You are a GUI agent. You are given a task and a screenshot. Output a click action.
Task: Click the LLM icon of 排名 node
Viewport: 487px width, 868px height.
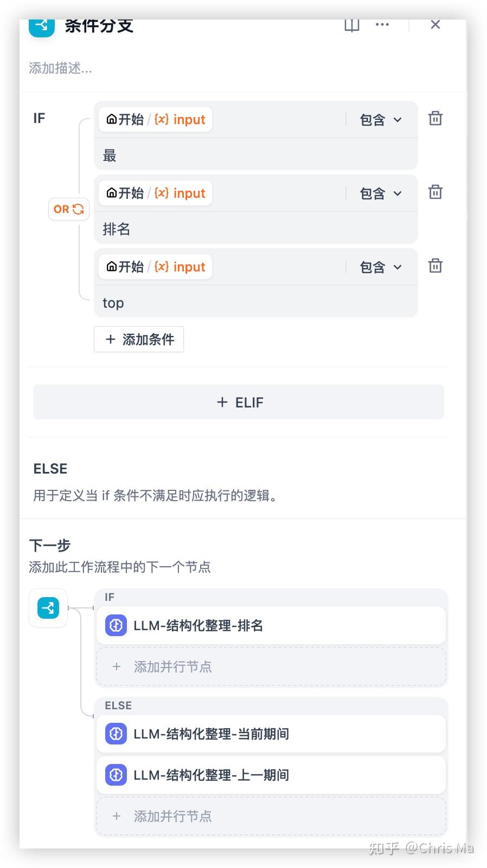[x=116, y=625]
